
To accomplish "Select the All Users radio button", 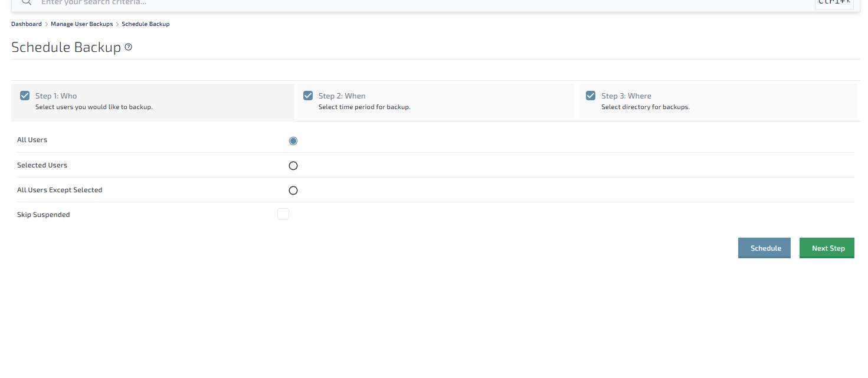I will 293,141.
